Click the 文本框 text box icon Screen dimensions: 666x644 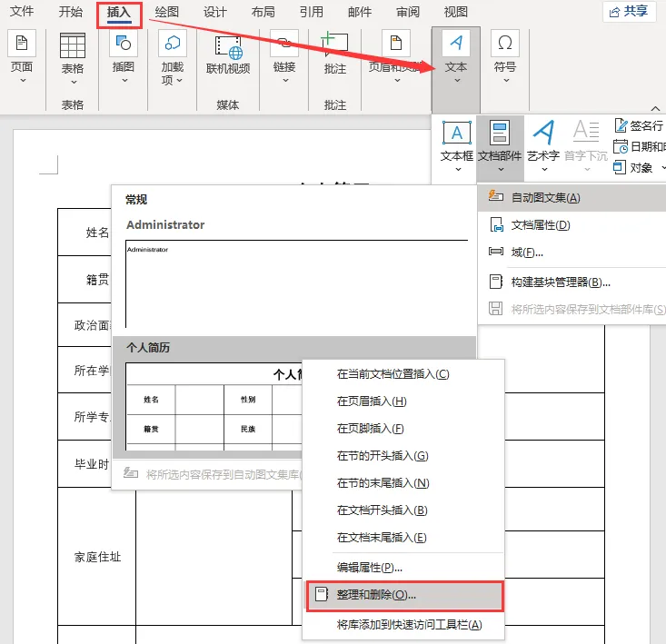[457, 133]
